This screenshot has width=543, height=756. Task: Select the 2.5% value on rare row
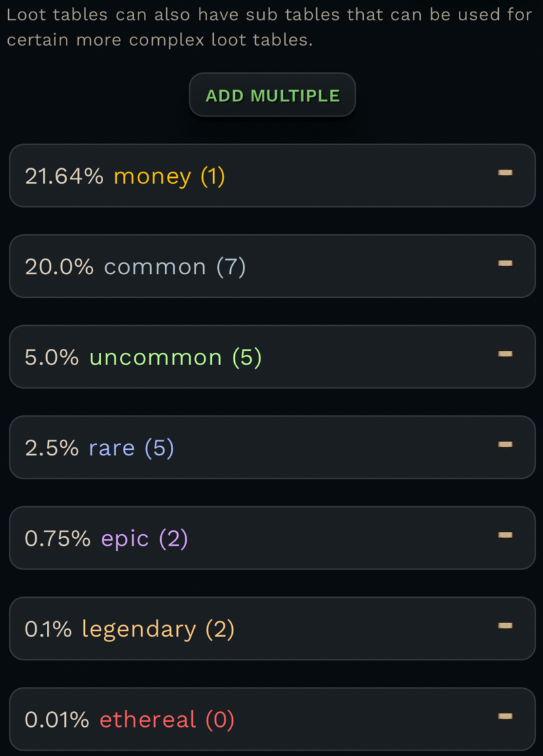(52, 448)
